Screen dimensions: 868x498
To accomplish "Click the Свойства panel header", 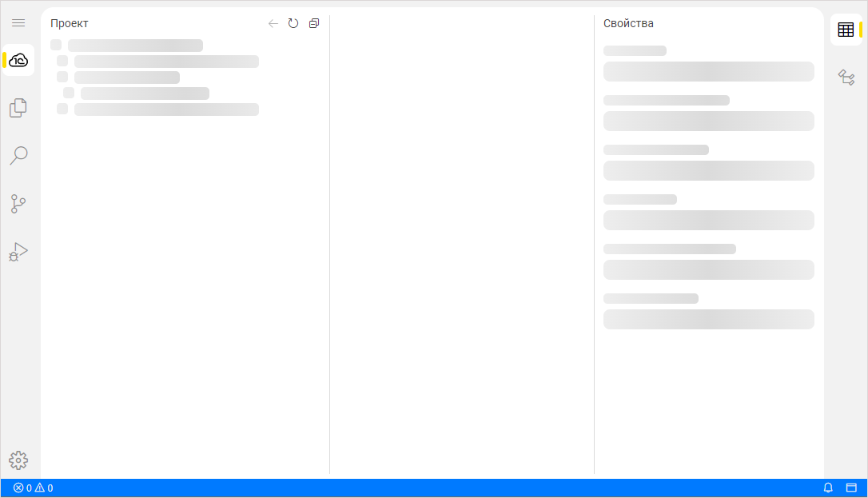I will pos(628,24).
